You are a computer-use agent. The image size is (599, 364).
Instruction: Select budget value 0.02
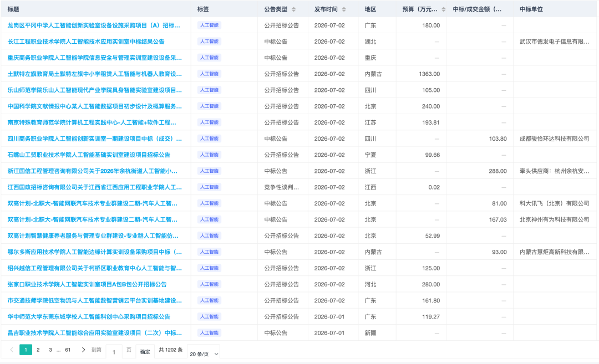point(434,187)
